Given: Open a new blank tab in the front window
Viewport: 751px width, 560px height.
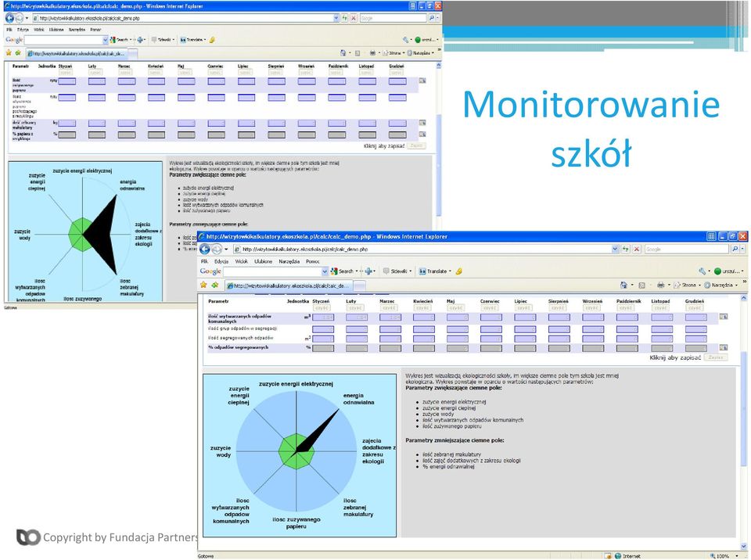Looking at the screenshot, I should [360, 286].
